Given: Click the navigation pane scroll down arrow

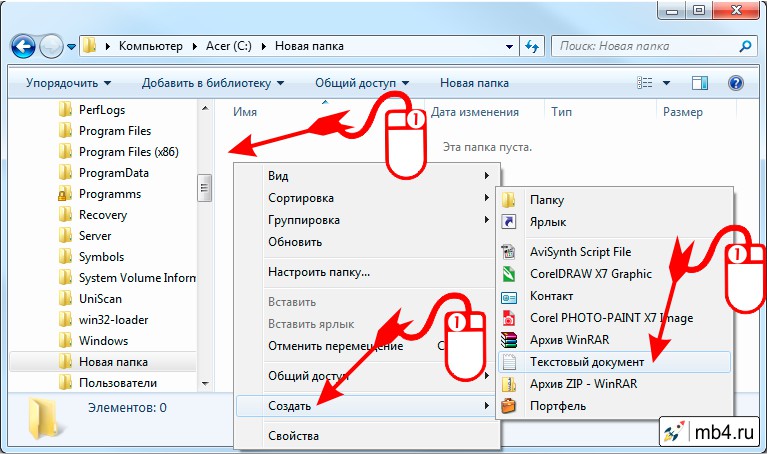Looking at the screenshot, I should pyautogui.click(x=205, y=384).
